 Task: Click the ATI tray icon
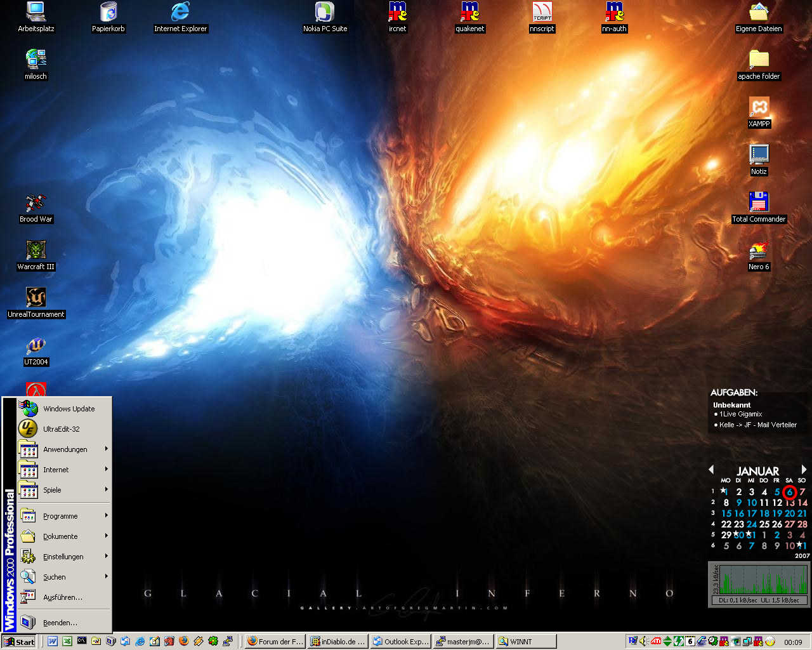point(657,641)
